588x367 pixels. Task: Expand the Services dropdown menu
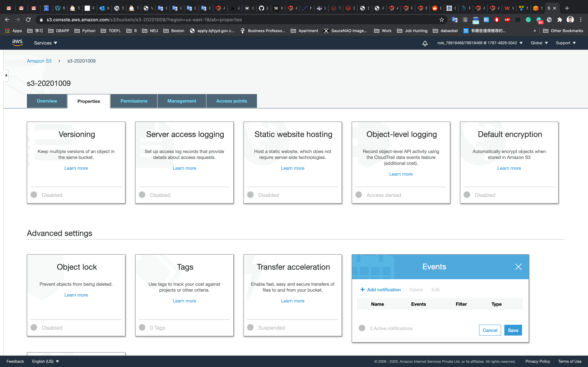[45, 43]
